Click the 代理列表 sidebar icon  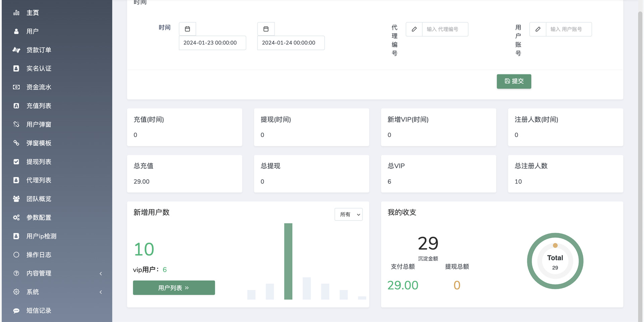[16, 180]
